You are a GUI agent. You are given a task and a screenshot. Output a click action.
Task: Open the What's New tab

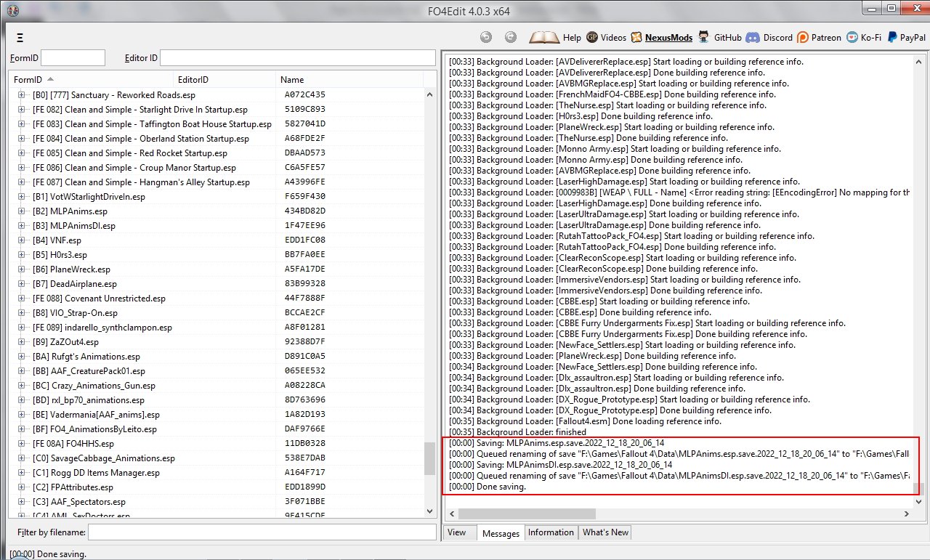605,532
